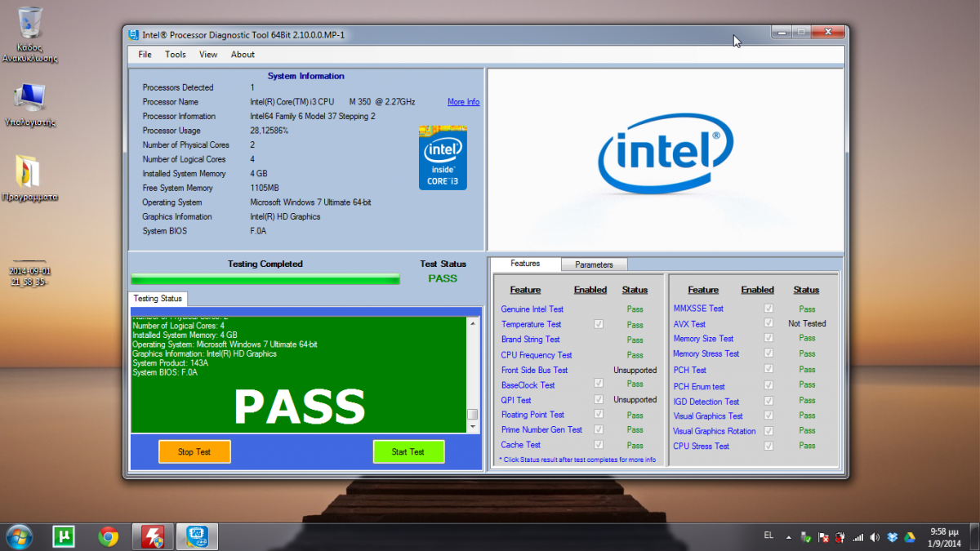Click the Pass status for Brand String Test

click(635, 340)
